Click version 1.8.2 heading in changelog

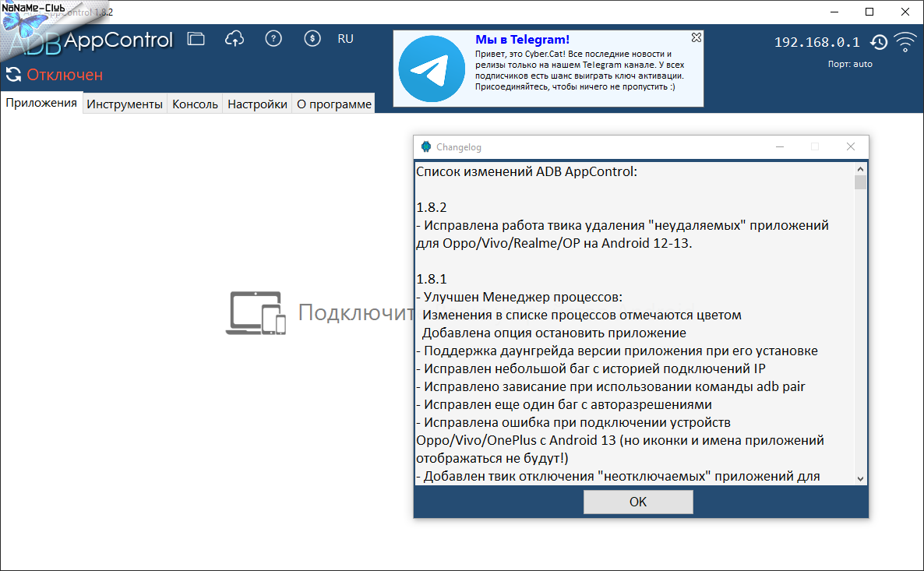[432, 207]
